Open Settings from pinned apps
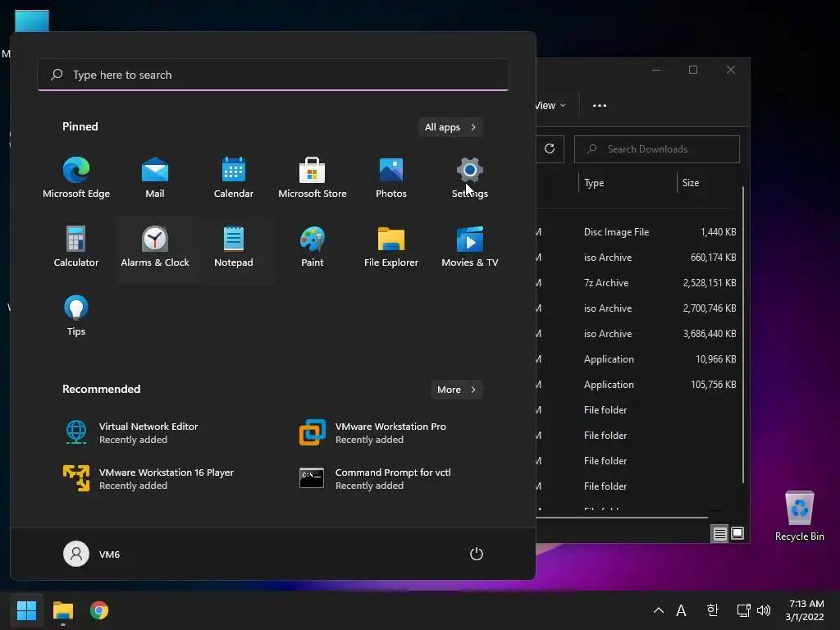The height and width of the screenshot is (630, 840). [x=470, y=178]
